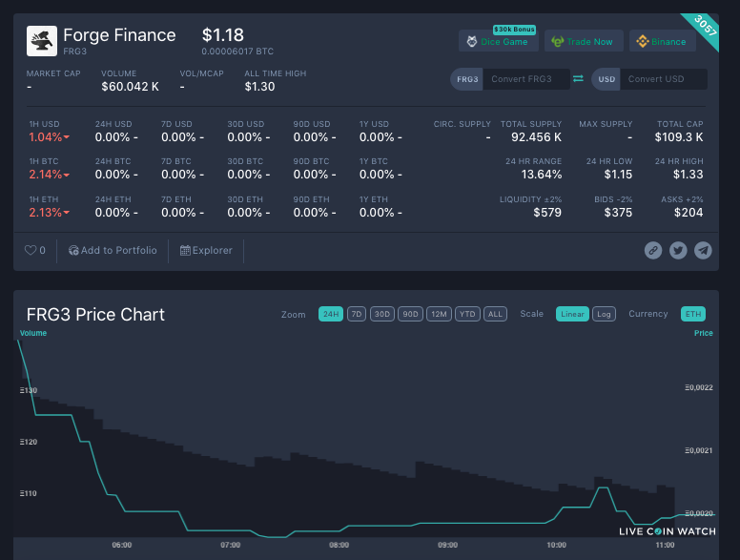Click the $1.18 price value
740x560 pixels.
(223, 35)
